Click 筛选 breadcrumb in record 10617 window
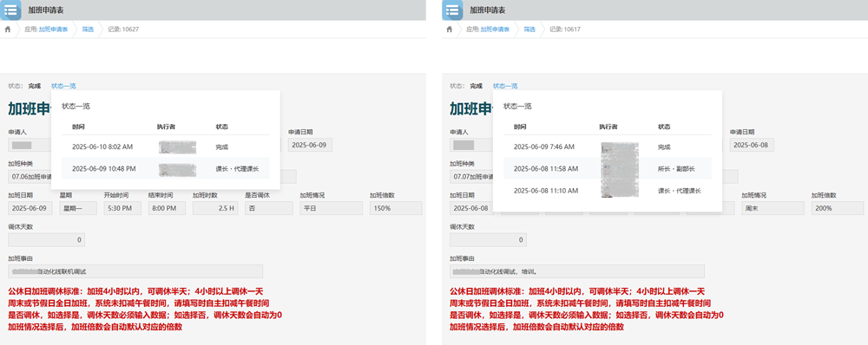The height and width of the screenshot is (345, 868). point(529,29)
